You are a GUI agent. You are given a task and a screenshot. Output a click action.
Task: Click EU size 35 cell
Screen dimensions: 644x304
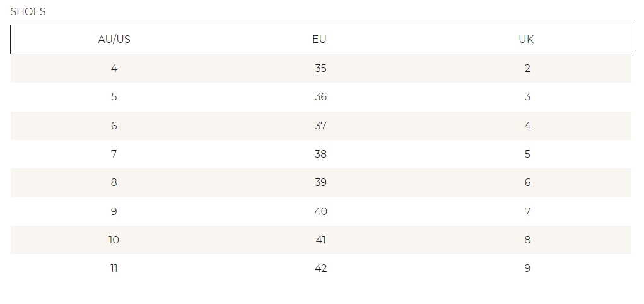click(x=320, y=68)
